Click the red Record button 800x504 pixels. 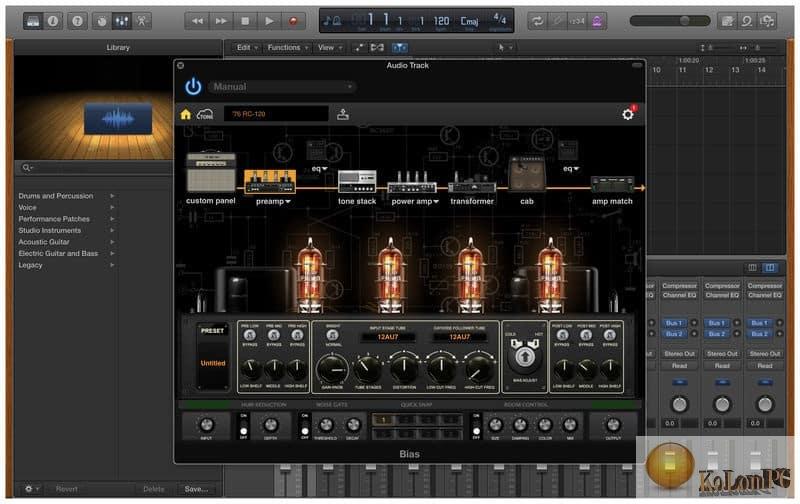tap(293, 21)
